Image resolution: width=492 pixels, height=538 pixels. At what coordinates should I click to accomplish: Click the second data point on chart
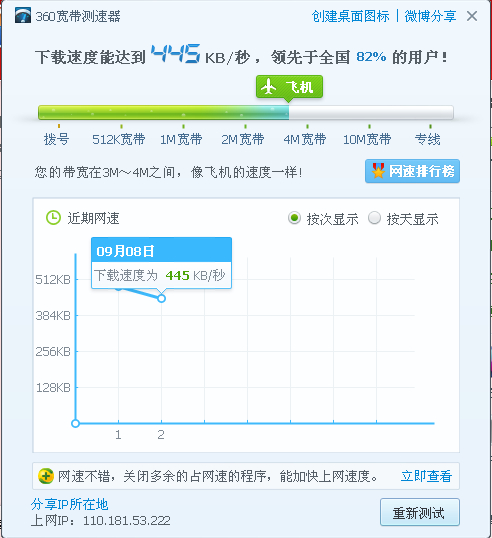pos(161,299)
